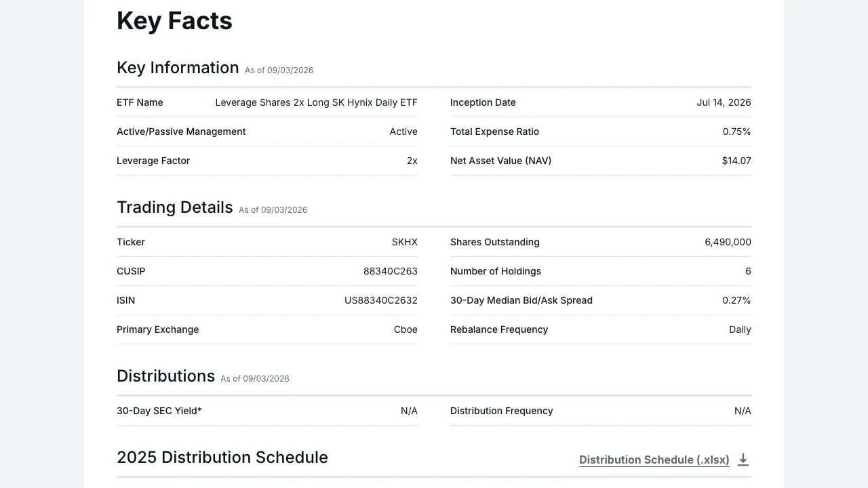Select the ISIN value US88340C2632
This screenshot has height=488, width=868.
click(x=381, y=300)
